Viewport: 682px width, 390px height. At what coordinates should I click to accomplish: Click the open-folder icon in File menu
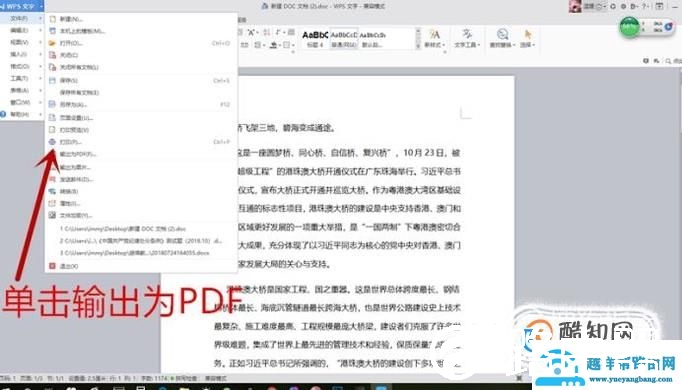(53, 43)
